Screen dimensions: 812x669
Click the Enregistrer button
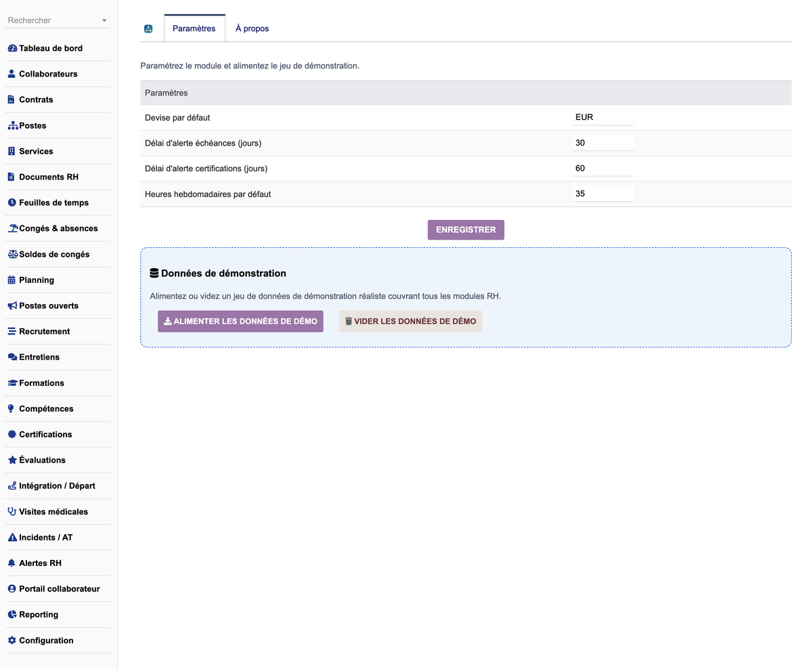(x=466, y=230)
